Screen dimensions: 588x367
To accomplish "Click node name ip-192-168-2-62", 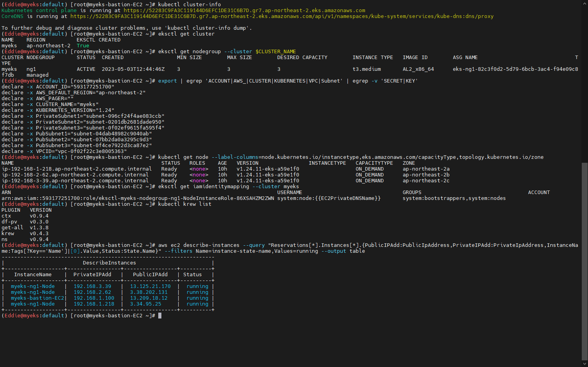I will click(75, 175).
